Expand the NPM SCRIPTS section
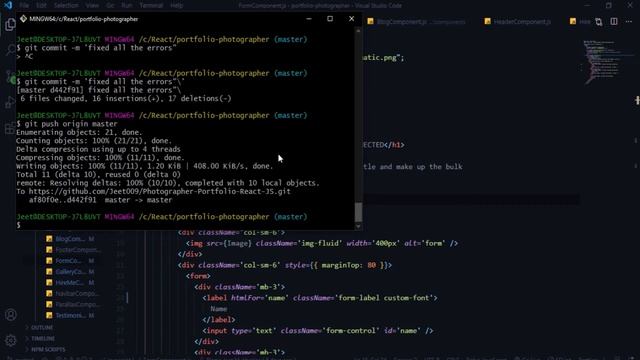This screenshot has width=640, height=360. pyautogui.click(x=48, y=349)
